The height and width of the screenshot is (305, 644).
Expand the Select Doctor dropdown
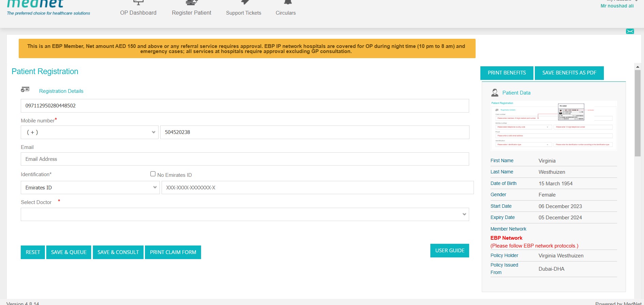(x=245, y=215)
